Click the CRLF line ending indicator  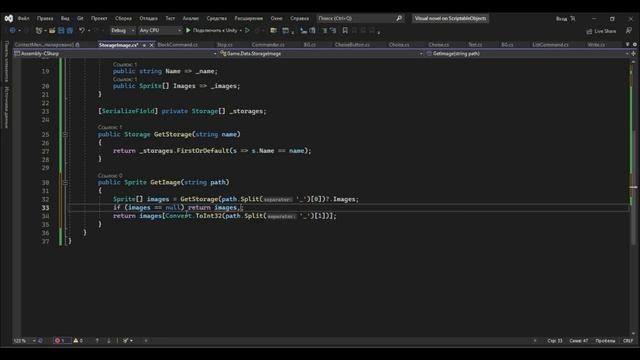click(628, 341)
